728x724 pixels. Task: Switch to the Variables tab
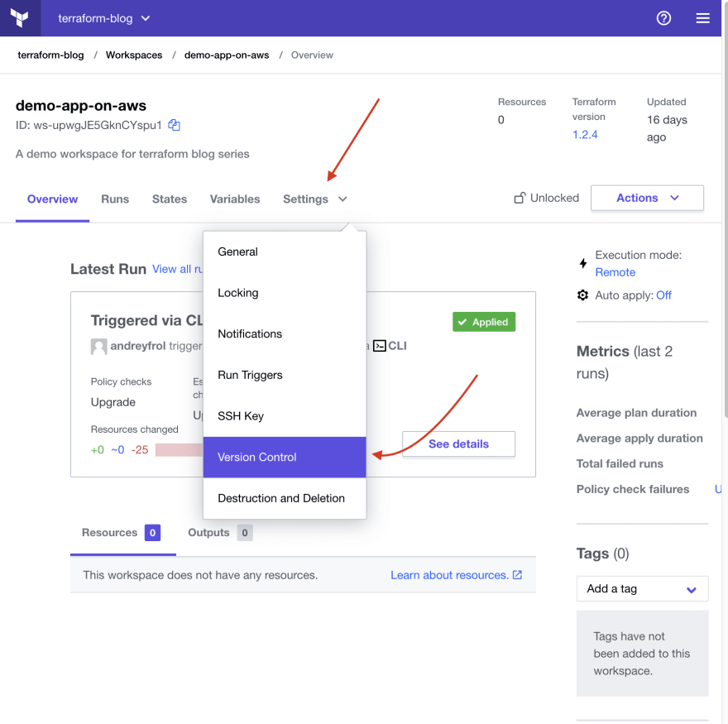click(235, 199)
